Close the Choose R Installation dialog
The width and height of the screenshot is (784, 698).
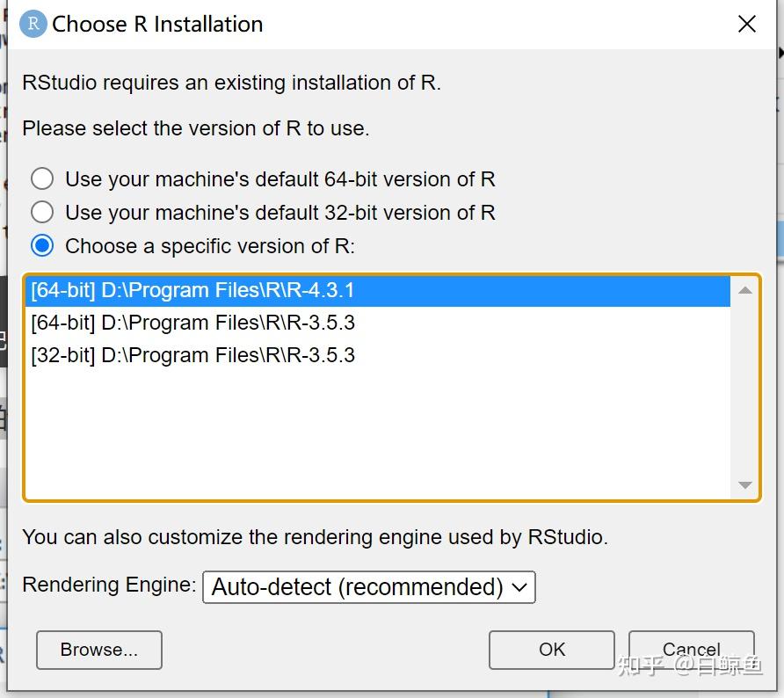[x=747, y=24]
